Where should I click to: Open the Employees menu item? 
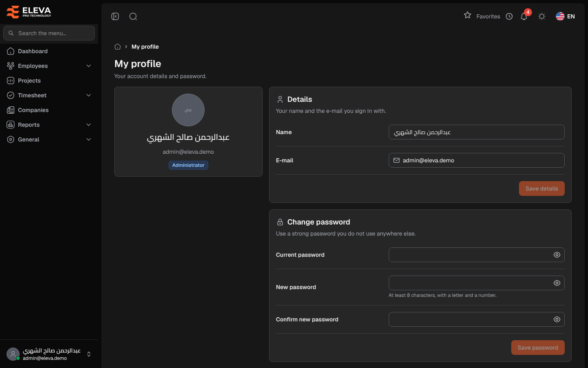(x=49, y=66)
